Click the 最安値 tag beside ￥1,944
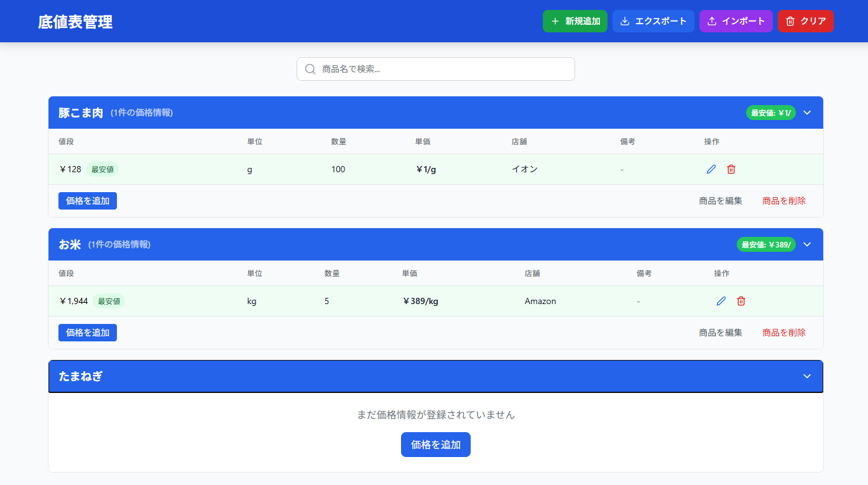Image resolution: width=868 pixels, height=485 pixels. point(109,301)
